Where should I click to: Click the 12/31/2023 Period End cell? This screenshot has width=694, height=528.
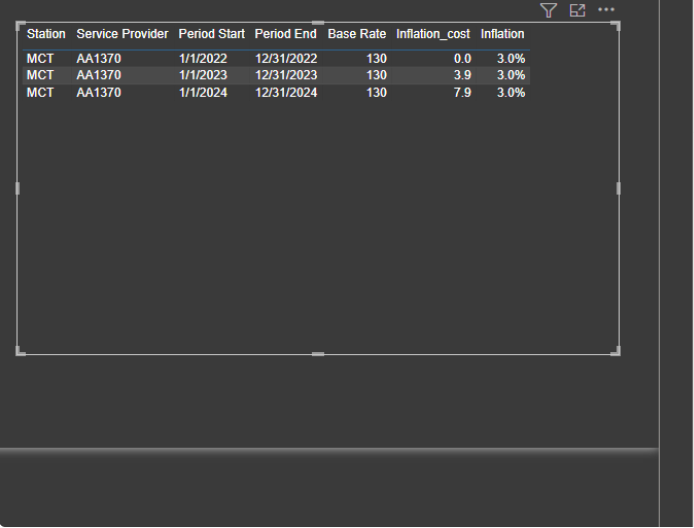pyautogui.click(x=286, y=75)
